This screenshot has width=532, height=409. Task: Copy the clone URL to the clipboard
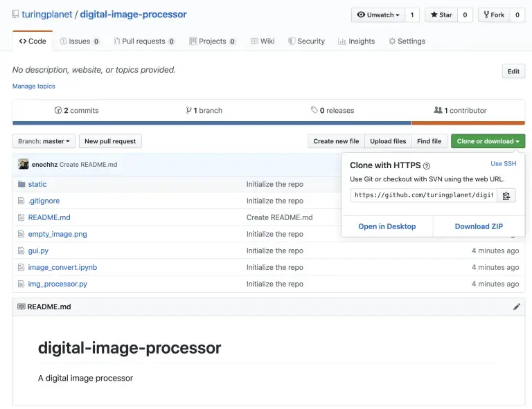[x=506, y=196]
